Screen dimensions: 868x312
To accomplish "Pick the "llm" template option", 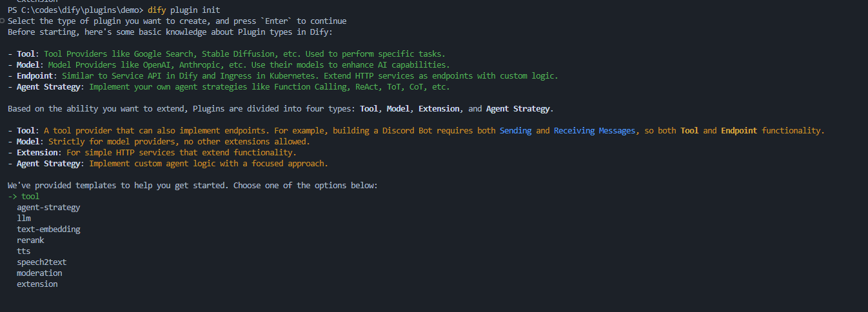I will 24,219.
